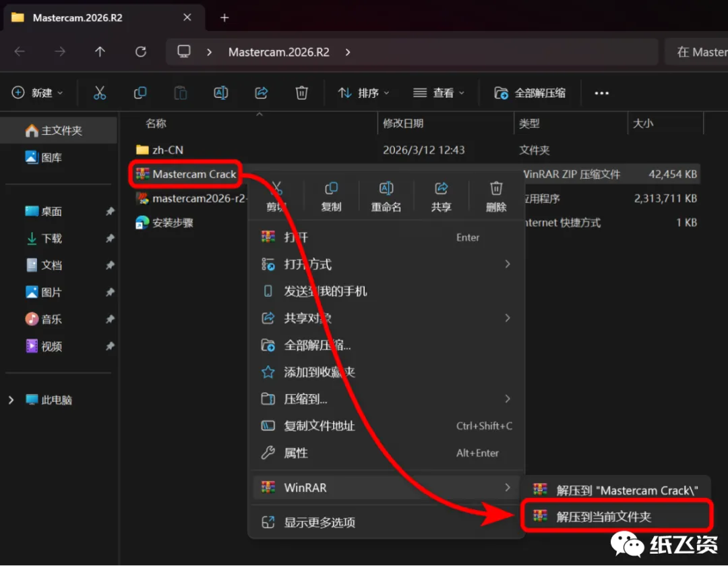
Task: Click 共享 (Share) in the context menu
Action: pos(441,197)
